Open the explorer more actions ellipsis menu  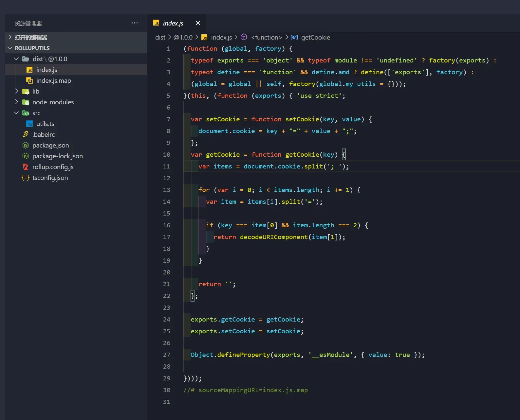click(x=134, y=23)
